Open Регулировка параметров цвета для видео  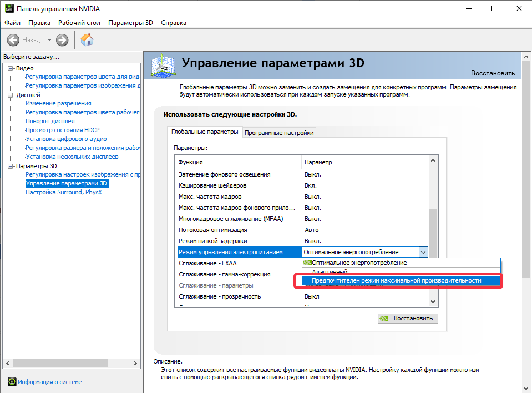(x=83, y=77)
